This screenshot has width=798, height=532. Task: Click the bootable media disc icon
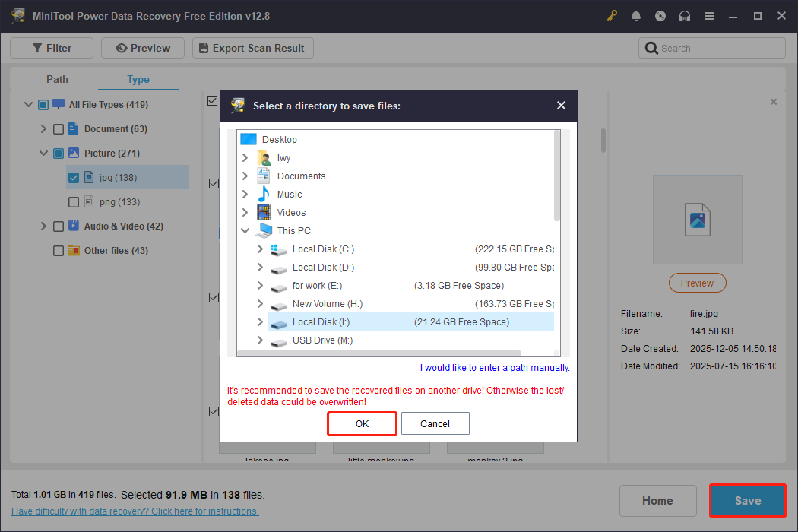660,15
